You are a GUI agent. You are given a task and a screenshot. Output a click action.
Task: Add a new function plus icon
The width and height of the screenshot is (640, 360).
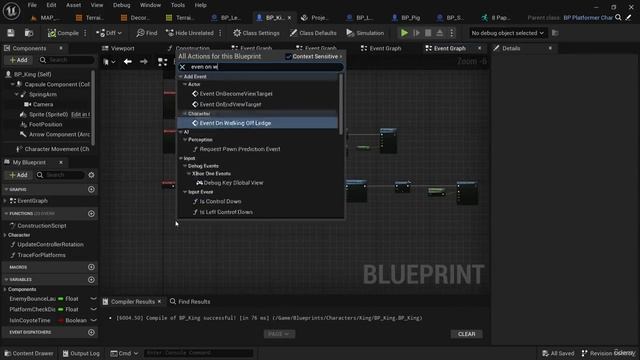pyautogui.click(x=91, y=213)
